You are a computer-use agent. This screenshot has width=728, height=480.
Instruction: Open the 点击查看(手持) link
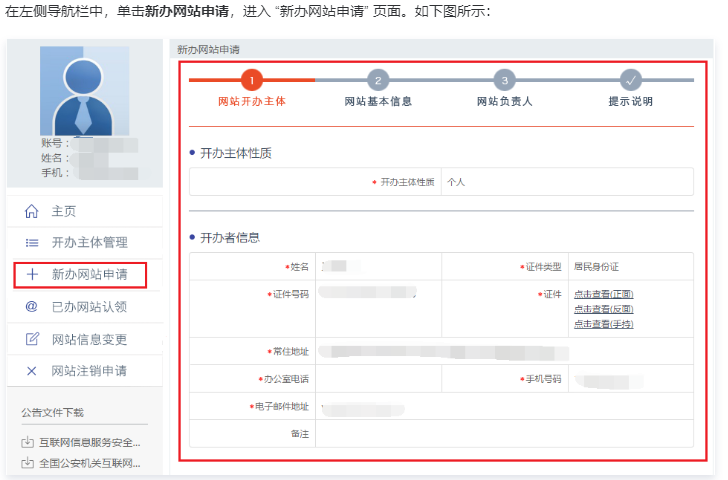pyautogui.click(x=603, y=324)
